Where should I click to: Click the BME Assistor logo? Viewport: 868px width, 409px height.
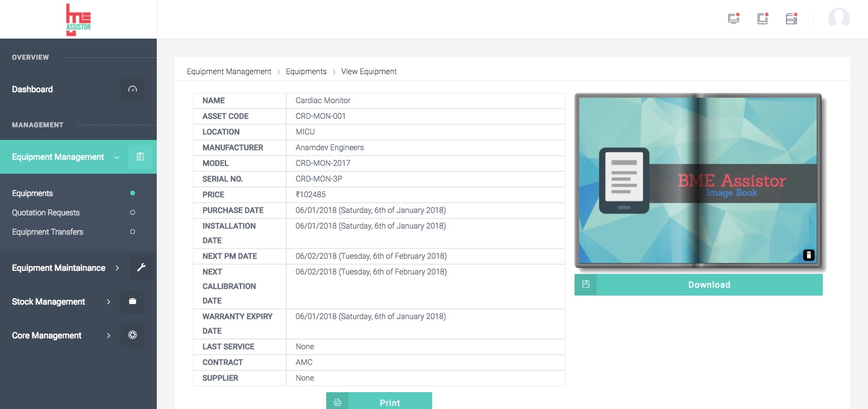coord(78,20)
